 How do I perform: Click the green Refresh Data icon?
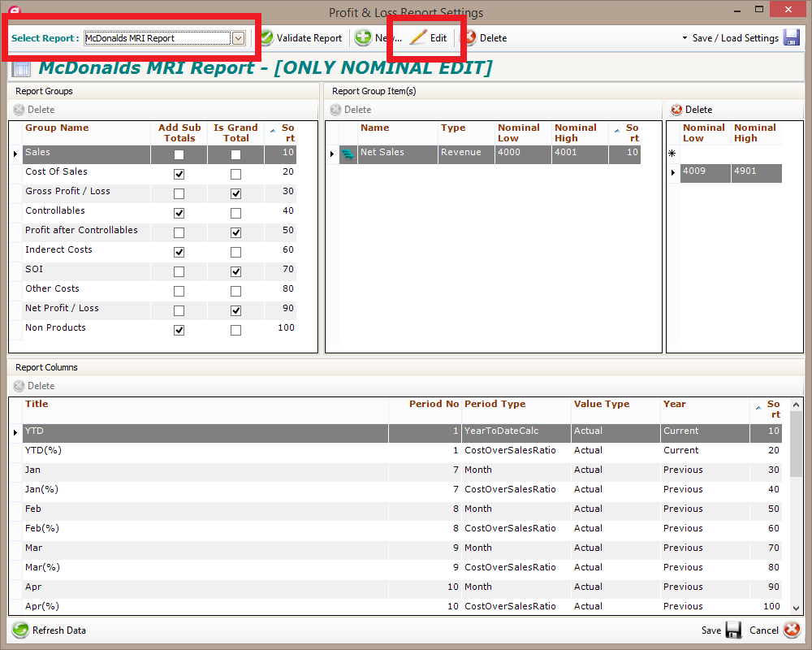[21, 630]
